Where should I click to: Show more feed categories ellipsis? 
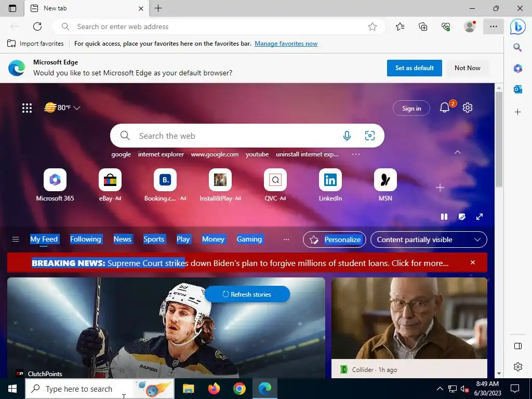pos(286,240)
